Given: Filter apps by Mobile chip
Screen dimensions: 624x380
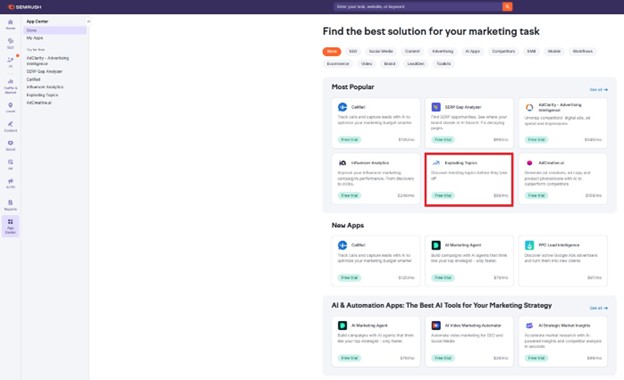Looking at the screenshot, I should click(554, 51).
